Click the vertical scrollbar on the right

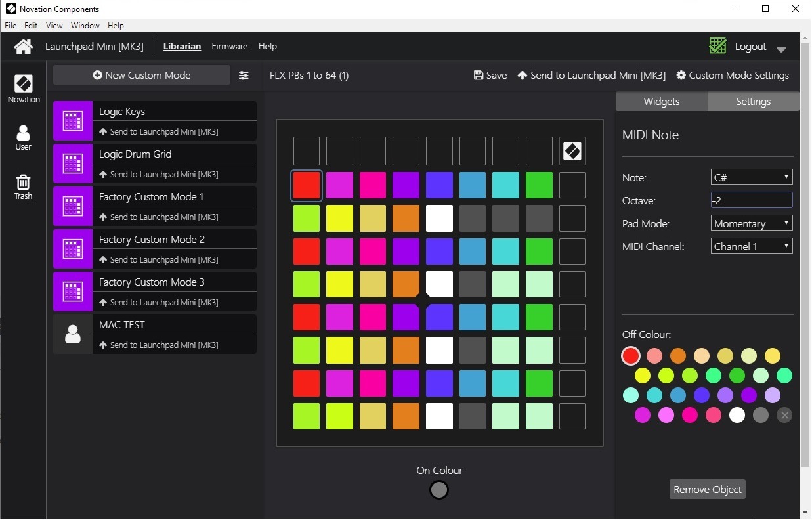tap(805, 256)
